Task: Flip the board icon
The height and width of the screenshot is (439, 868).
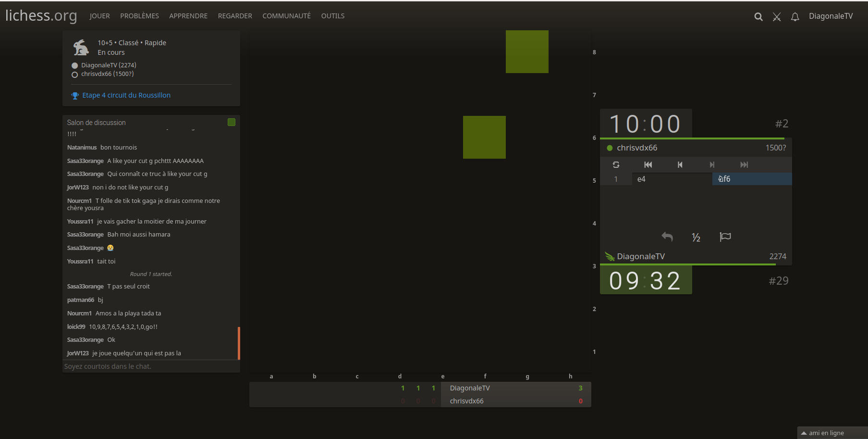Action: 616,164
